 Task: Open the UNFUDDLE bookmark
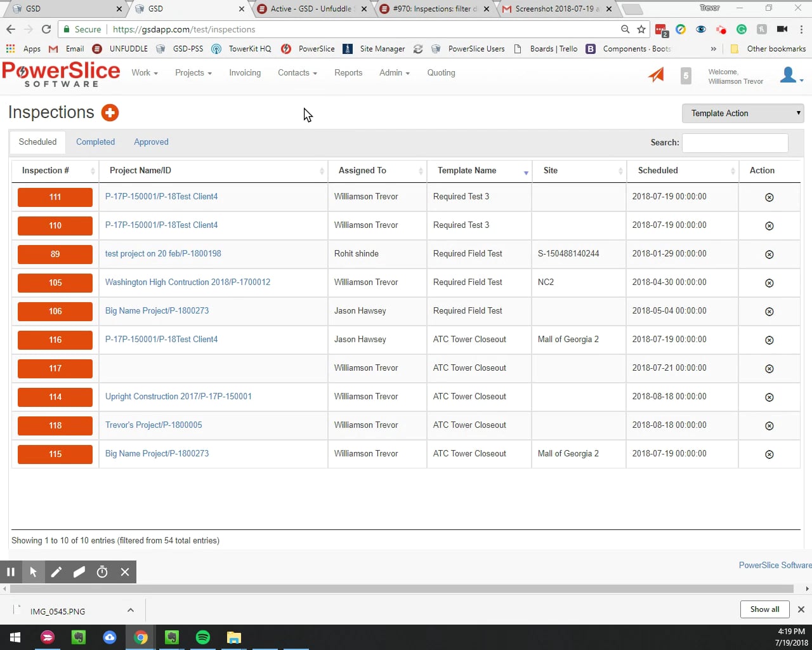coord(120,49)
